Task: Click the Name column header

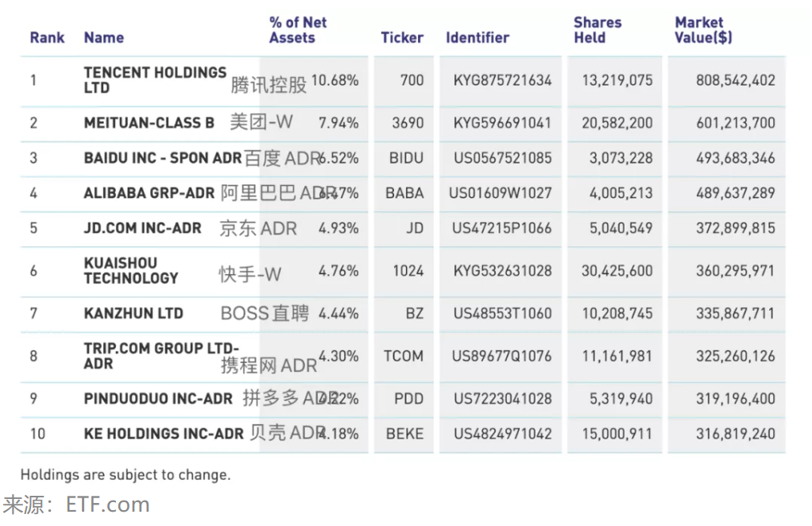Action: pos(103,37)
